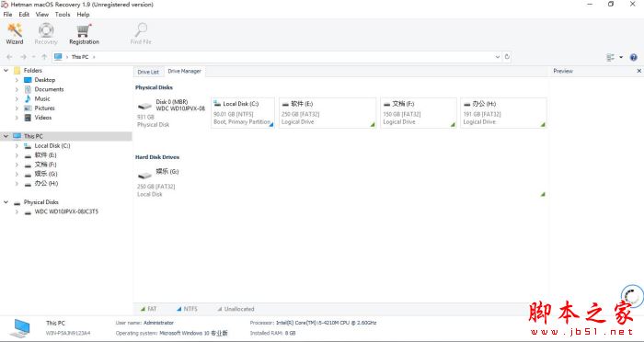
Task: Launch the Wizard tool
Action: point(15,34)
